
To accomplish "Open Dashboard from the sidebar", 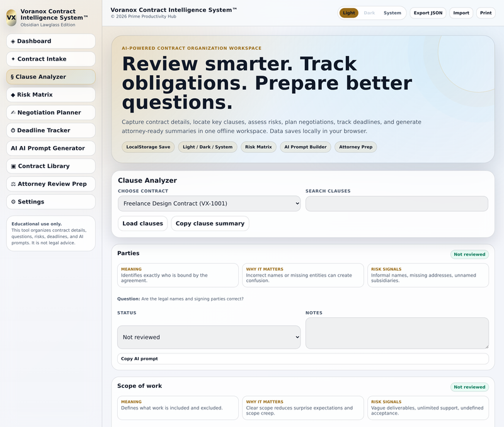I will [x=51, y=41].
